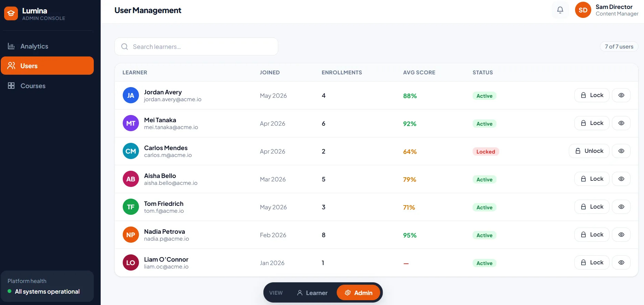This screenshot has width=644, height=305.
Task: Open the notifications bell
Action: 560,10
